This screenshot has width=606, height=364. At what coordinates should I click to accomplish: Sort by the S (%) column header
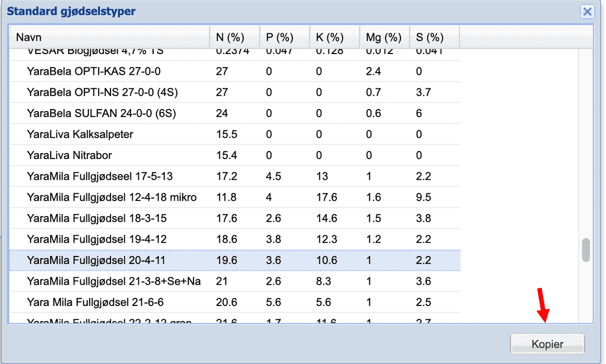click(x=434, y=37)
